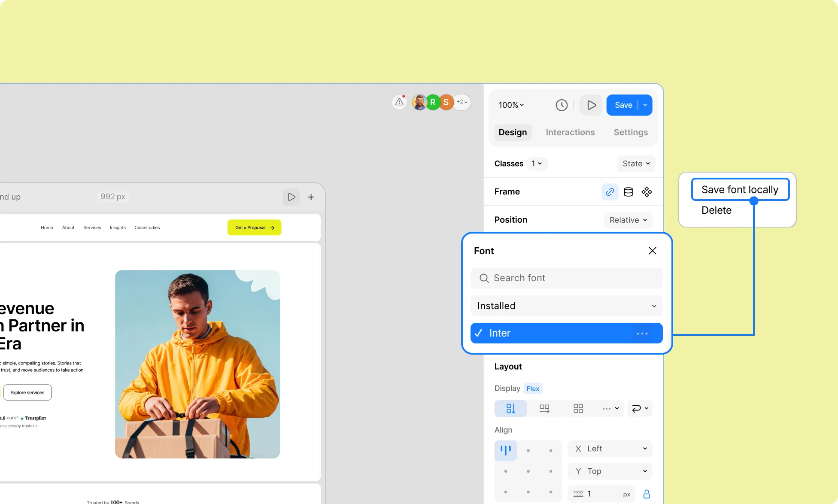
Task: Open the About nav link
Action: [x=68, y=228]
